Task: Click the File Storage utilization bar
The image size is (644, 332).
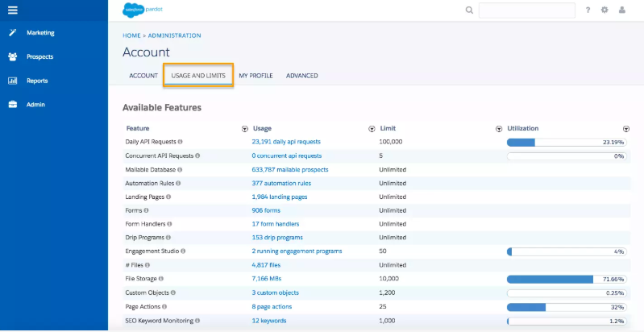Action: (567, 280)
